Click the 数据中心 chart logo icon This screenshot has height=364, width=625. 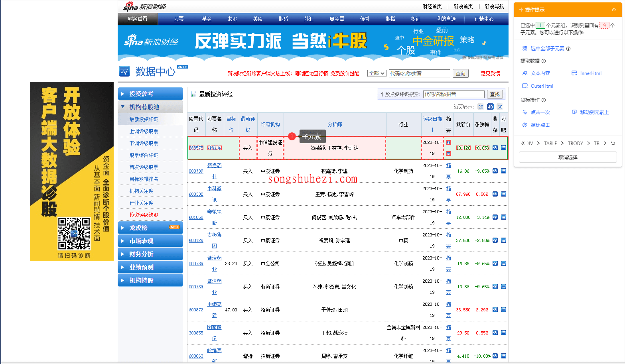(124, 71)
